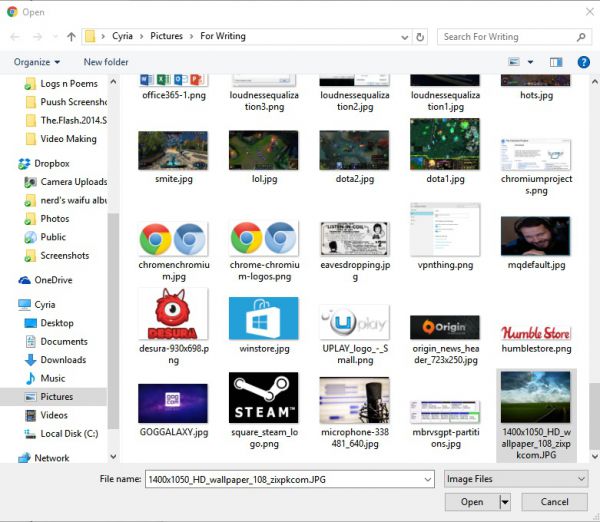Open the Open button split arrow
The image size is (600, 522).
pos(505,502)
